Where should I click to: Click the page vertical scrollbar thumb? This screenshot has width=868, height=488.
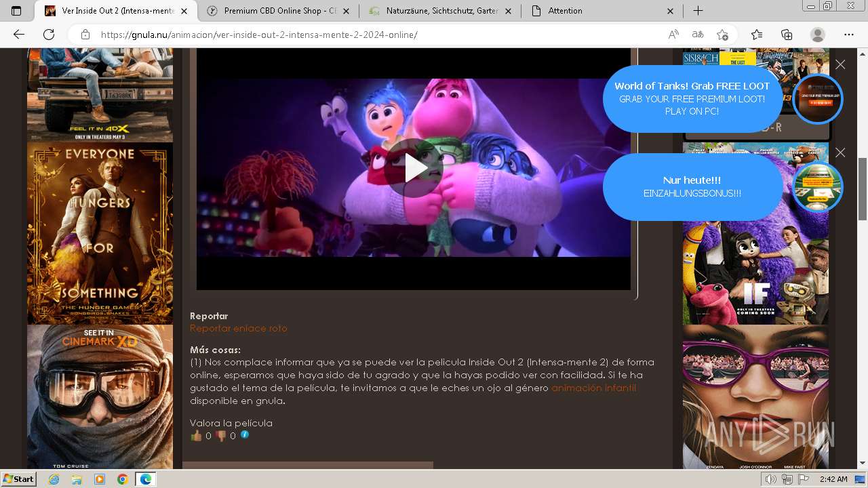(x=863, y=188)
